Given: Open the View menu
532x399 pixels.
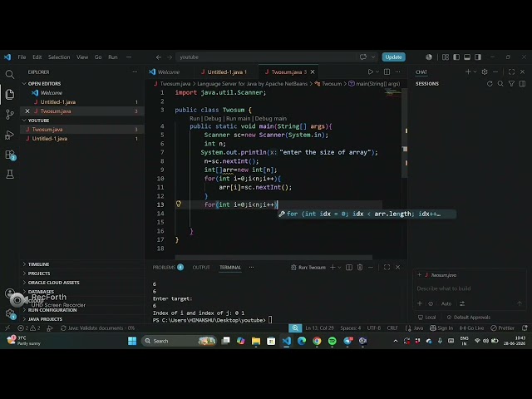Looking at the screenshot, I should 82,57.
